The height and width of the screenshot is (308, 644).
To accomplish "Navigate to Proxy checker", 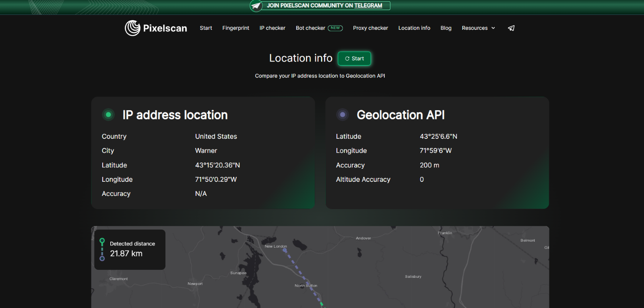I will click(x=370, y=28).
